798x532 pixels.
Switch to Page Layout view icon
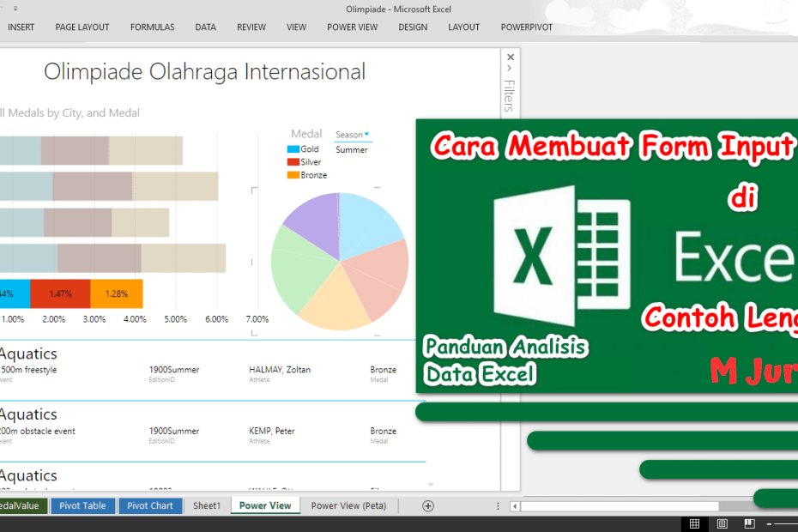(722, 523)
